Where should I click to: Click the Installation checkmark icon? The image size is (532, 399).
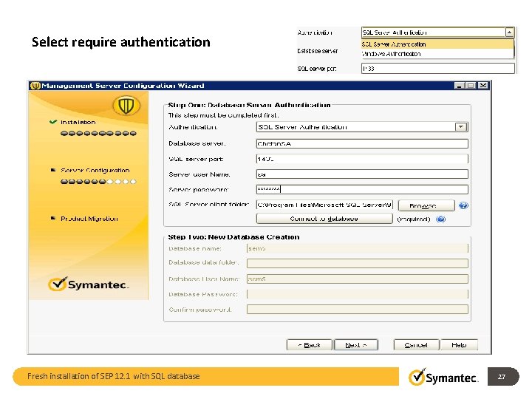(x=53, y=122)
